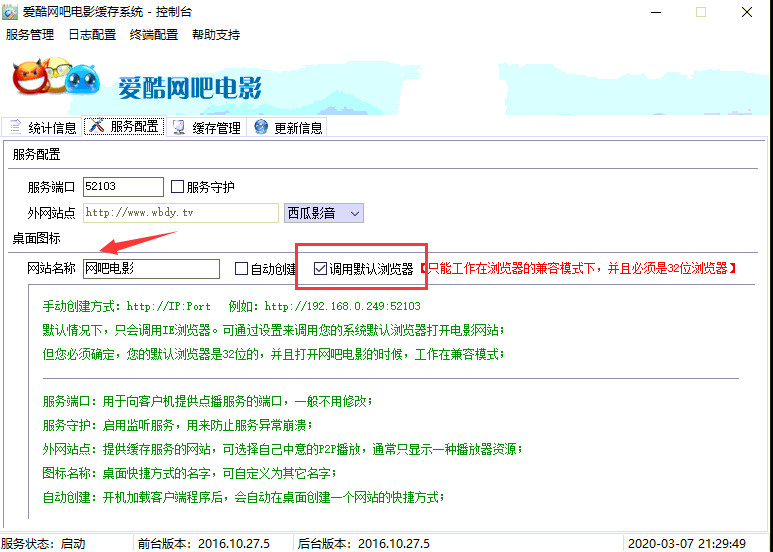The image size is (773, 552).
Task: Enable the 服务守护 checkbox
Action: [x=177, y=187]
